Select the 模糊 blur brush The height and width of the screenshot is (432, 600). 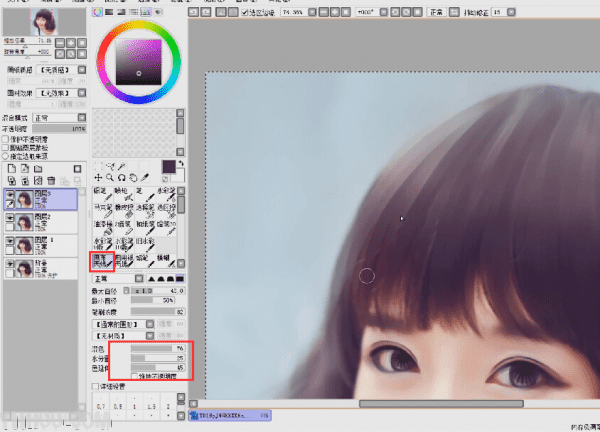pos(166,261)
